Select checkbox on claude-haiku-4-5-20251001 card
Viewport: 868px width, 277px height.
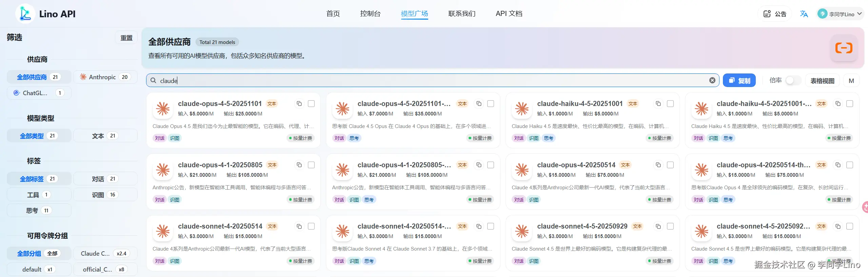click(x=670, y=104)
